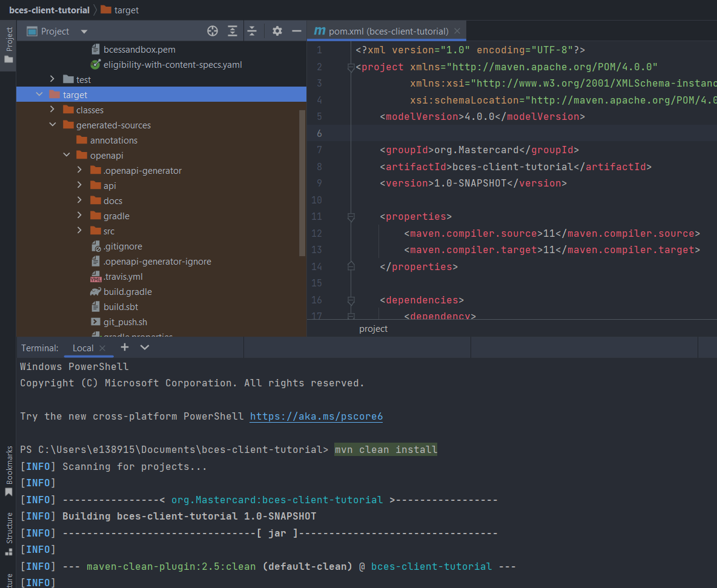Toggle the Bookmarks tool window
This screenshot has height=588, width=717.
point(8,471)
